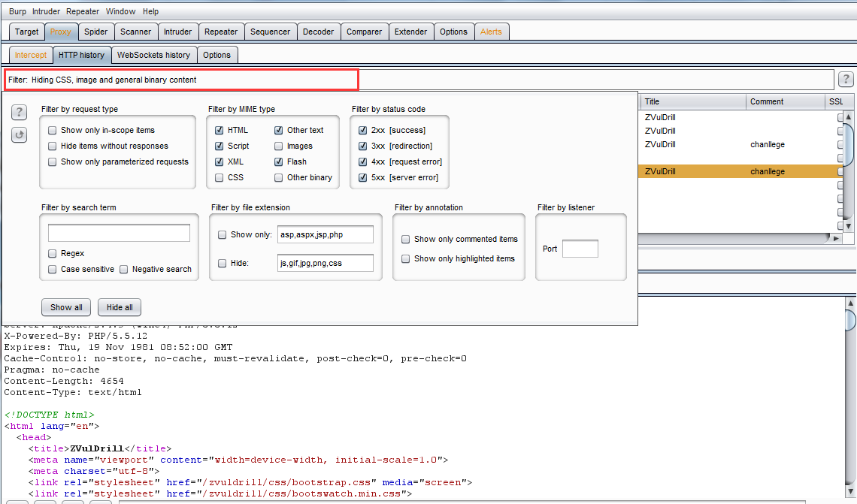Image resolution: width=857 pixels, height=504 pixels.
Task: Open the Help menu
Action: [x=150, y=11]
